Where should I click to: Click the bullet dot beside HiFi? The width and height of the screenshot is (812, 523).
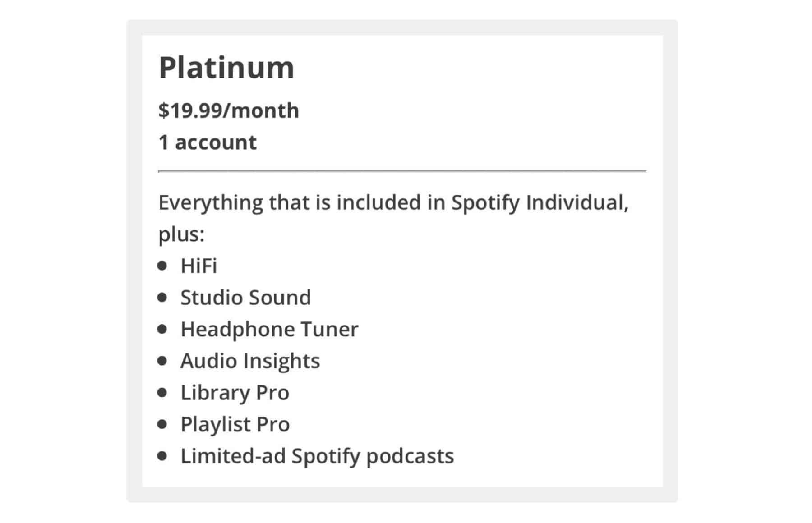point(162,266)
